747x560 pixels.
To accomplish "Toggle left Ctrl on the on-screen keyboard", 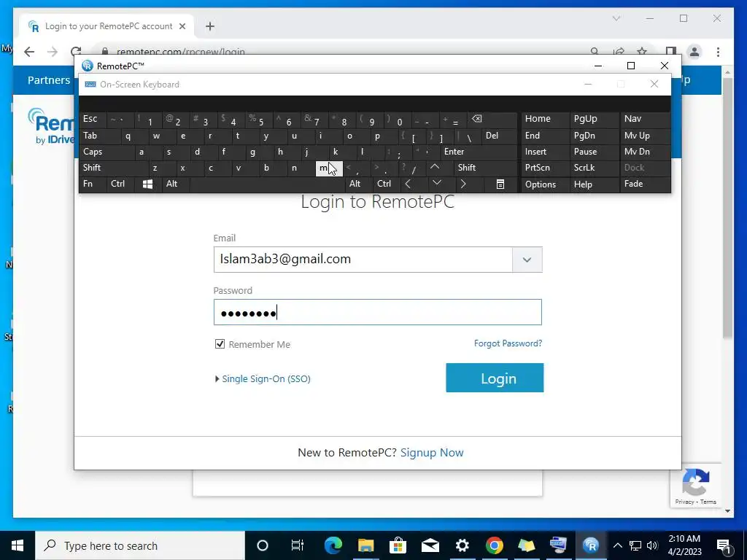I will (x=120, y=184).
